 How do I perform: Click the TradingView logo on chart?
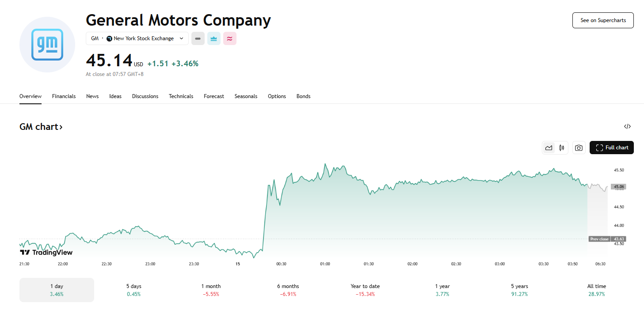click(46, 252)
